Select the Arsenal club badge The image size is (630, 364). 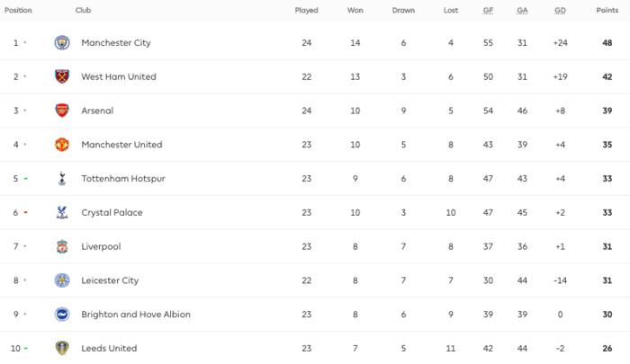pyautogui.click(x=62, y=111)
